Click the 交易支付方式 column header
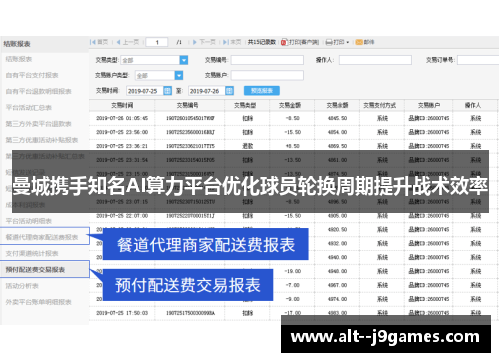Viewport: 500px width, 362px height. tap(379, 105)
